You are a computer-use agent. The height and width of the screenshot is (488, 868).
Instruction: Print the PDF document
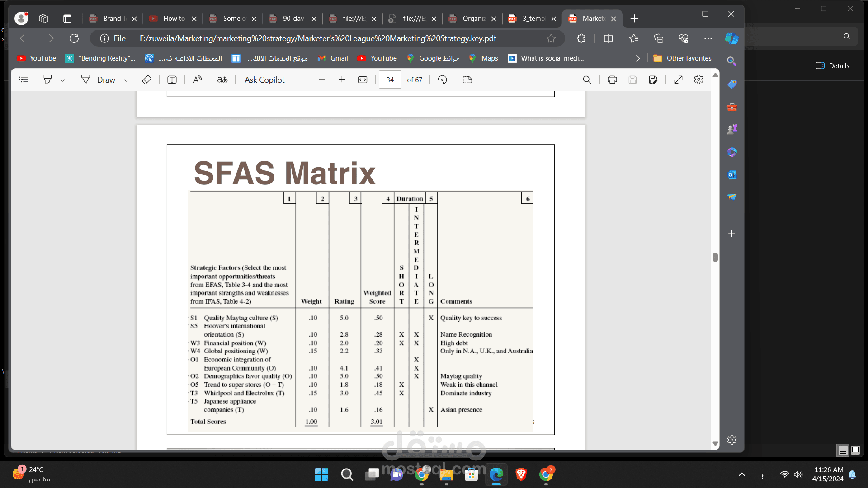coord(612,80)
